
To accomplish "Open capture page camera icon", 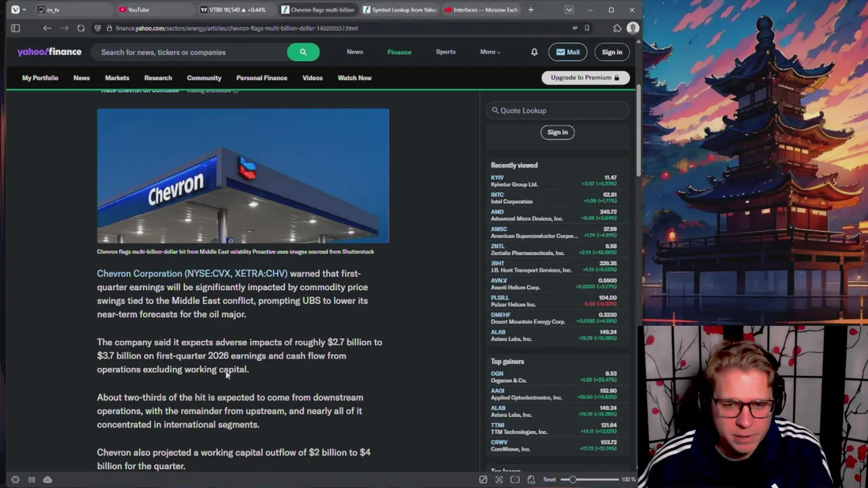I will (499, 480).
